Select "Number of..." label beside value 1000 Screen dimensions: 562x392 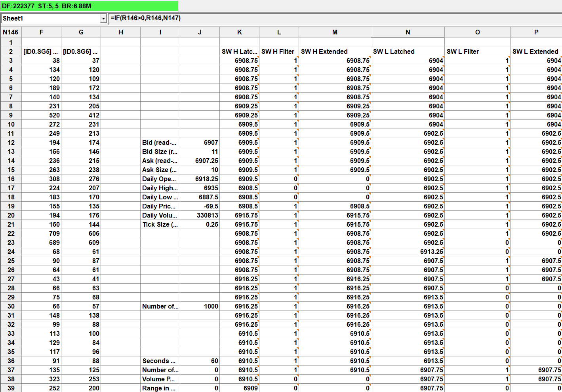click(160, 306)
